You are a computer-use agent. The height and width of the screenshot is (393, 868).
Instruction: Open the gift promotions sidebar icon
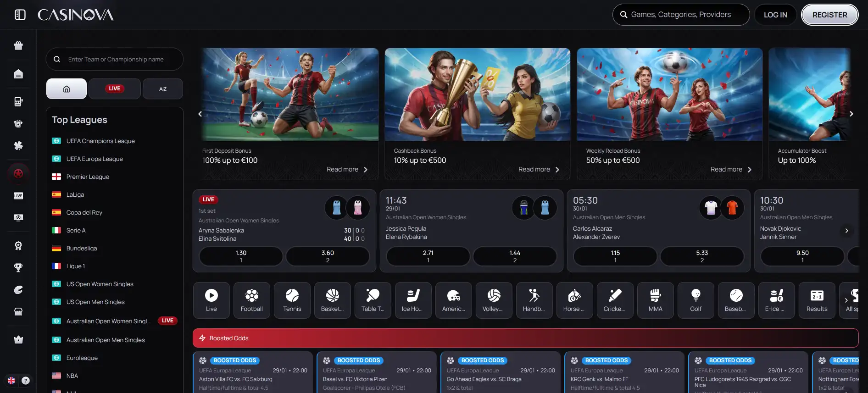pyautogui.click(x=18, y=45)
